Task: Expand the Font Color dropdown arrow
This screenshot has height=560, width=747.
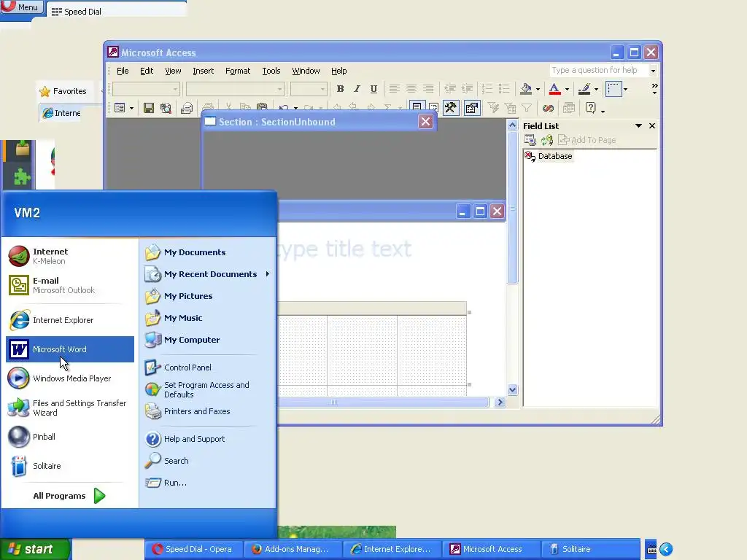Action: click(x=567, y=89)
